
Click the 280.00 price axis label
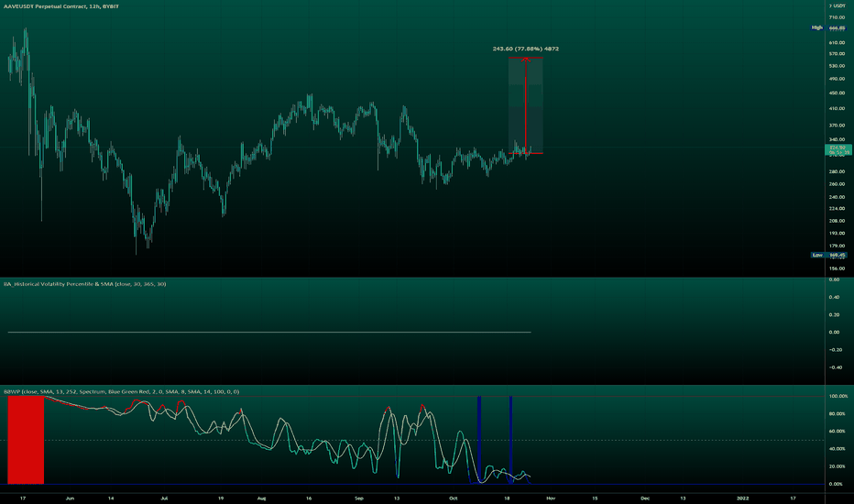click(838, 171)
